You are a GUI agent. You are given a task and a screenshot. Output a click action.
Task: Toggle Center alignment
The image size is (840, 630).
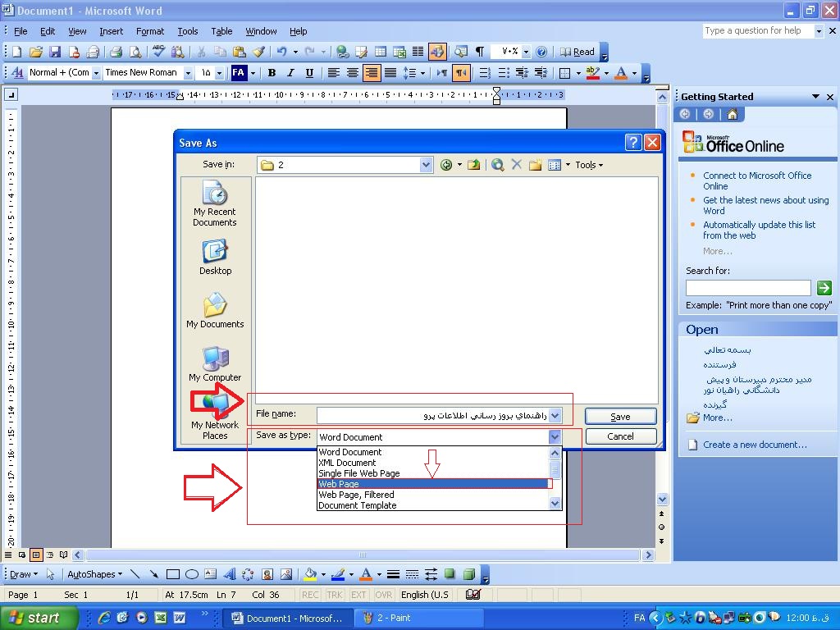[352, 73]
